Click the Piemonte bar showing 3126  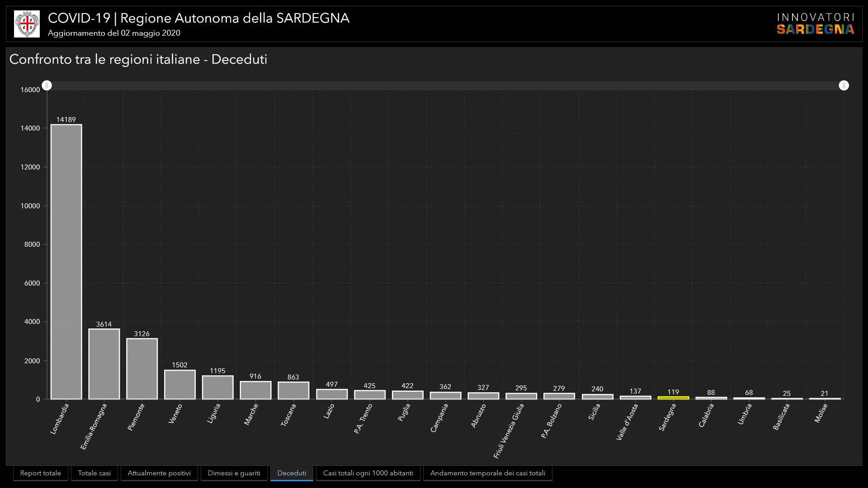(x=142, y=369)
